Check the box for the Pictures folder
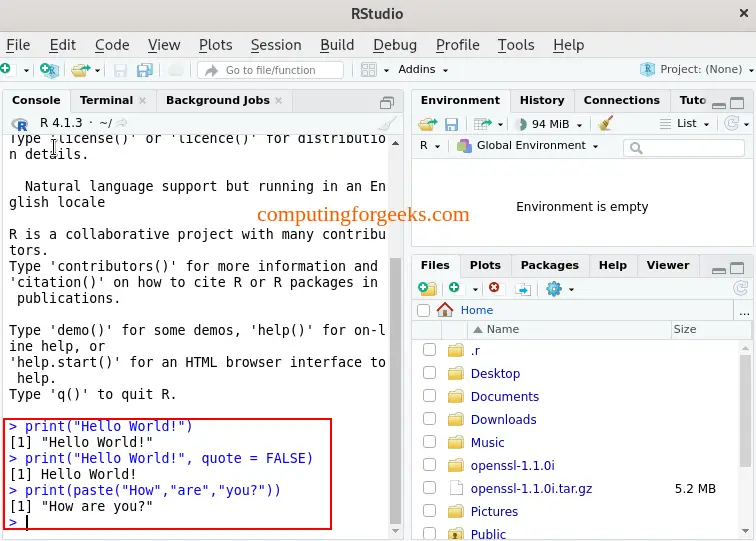 (429, 511)
